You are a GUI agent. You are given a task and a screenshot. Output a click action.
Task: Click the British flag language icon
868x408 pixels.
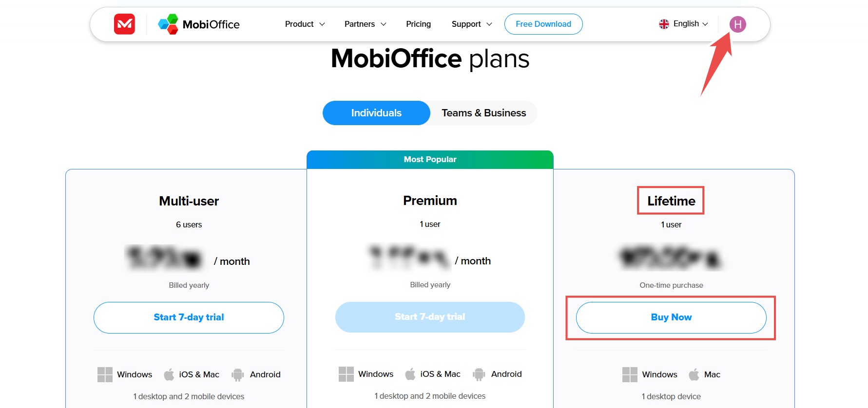pos(664,23)
